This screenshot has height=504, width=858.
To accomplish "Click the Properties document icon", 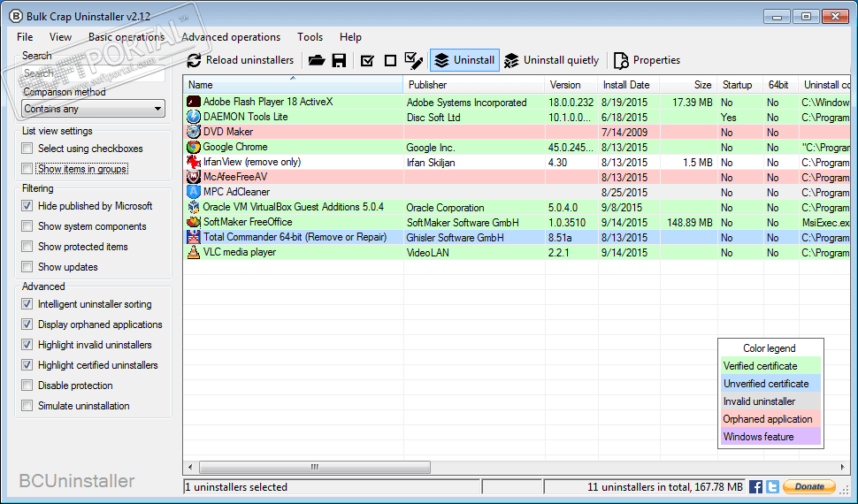I will tap(621, 61).
